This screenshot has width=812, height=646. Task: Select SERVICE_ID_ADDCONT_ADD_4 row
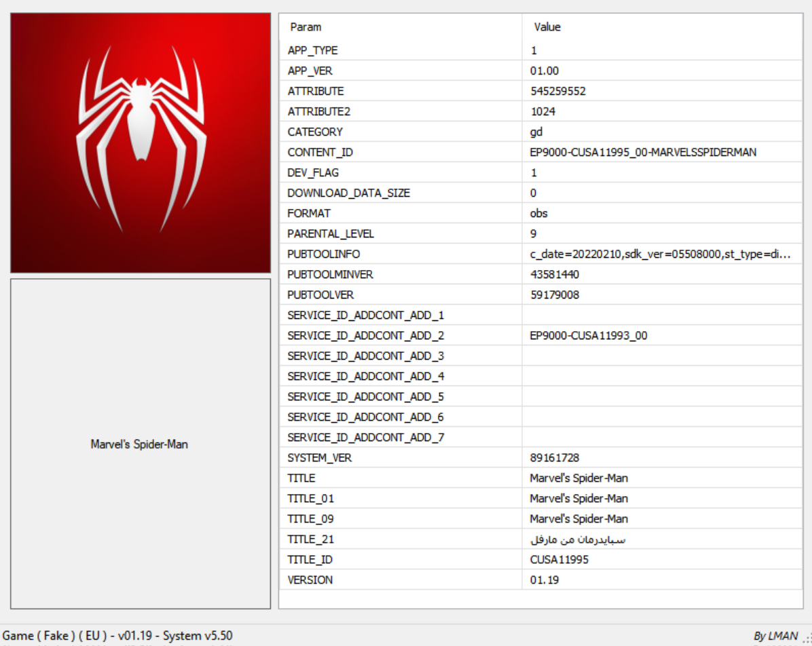click(x=540, y=376)
